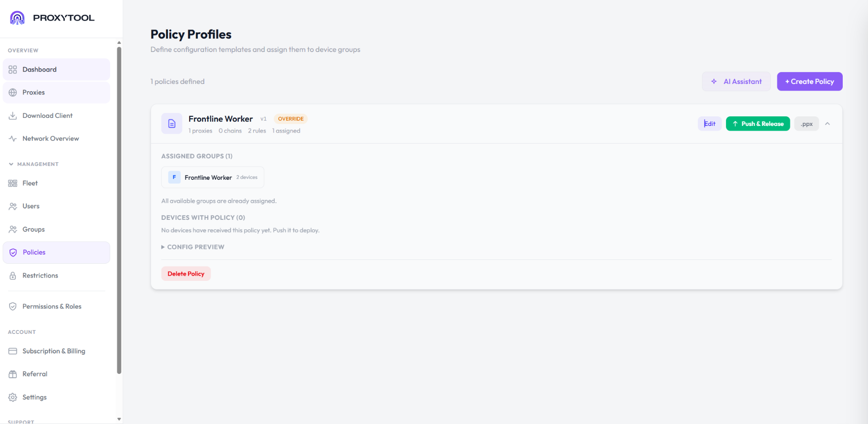The width and height of the screenshot is (868, 424).
Task: Click the '0 chains' count text
Action: coord(230,131)
